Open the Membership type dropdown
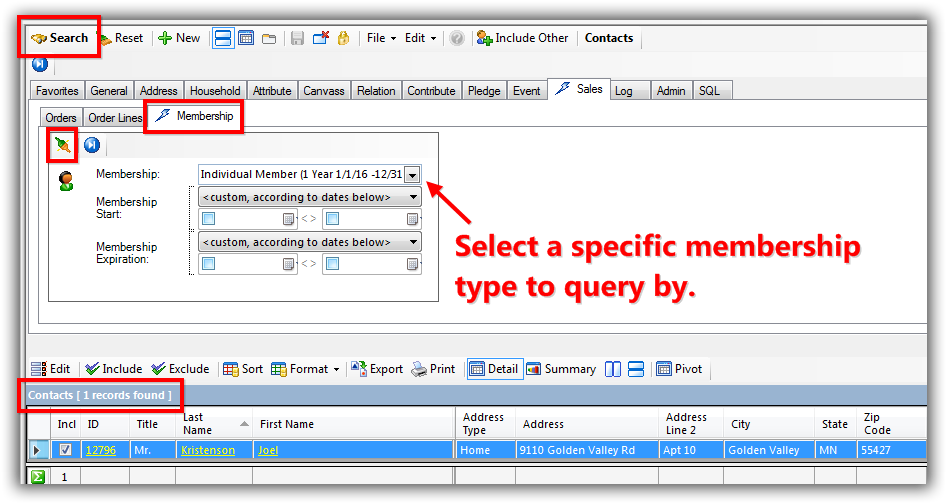The image size is (947, 504). [411, 174]
